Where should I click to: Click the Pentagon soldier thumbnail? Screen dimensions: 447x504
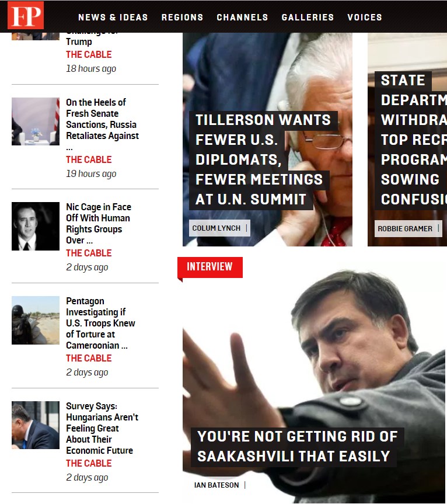point(36,320)
